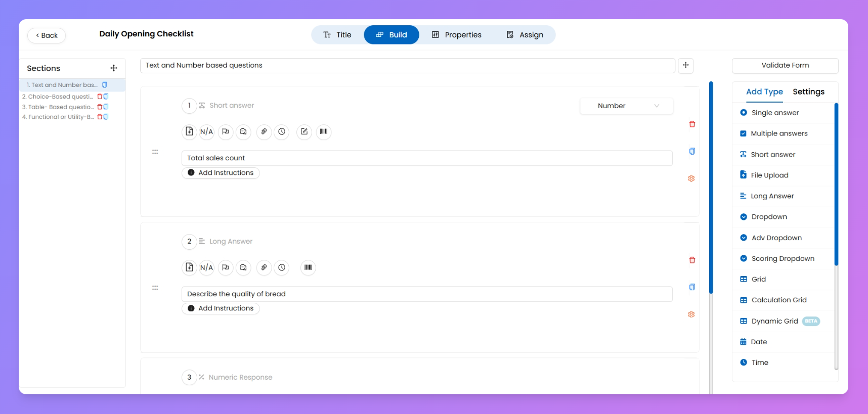Add a Dynamic Grid question type

[783, 321]
